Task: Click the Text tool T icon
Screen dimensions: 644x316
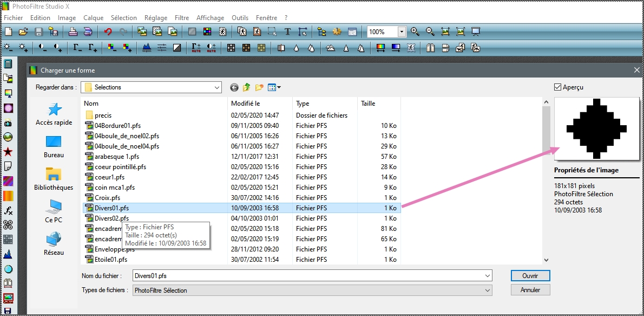Action: [287, 31]
